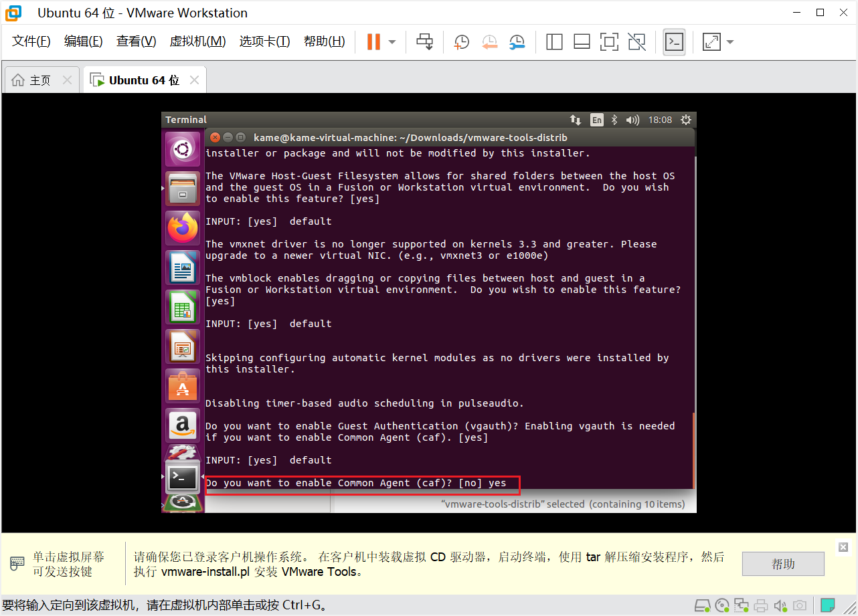Screen dimensions: 858x616
Task: Click the Bluetooth indicator in Ubuntu panel
Action: pos(615,120)
